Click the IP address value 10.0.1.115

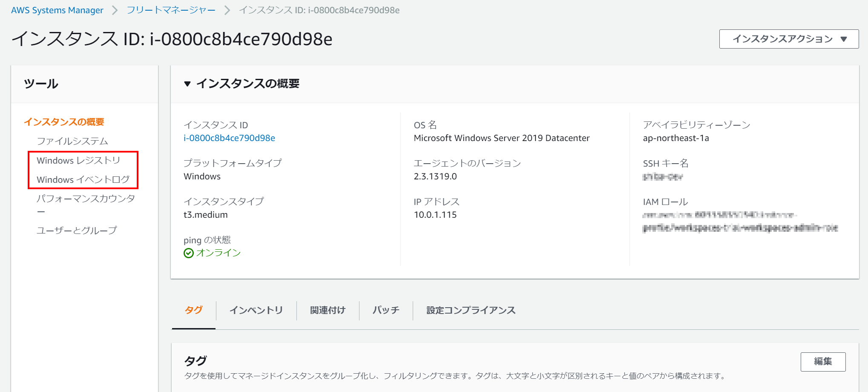click(x=435, y=215)
